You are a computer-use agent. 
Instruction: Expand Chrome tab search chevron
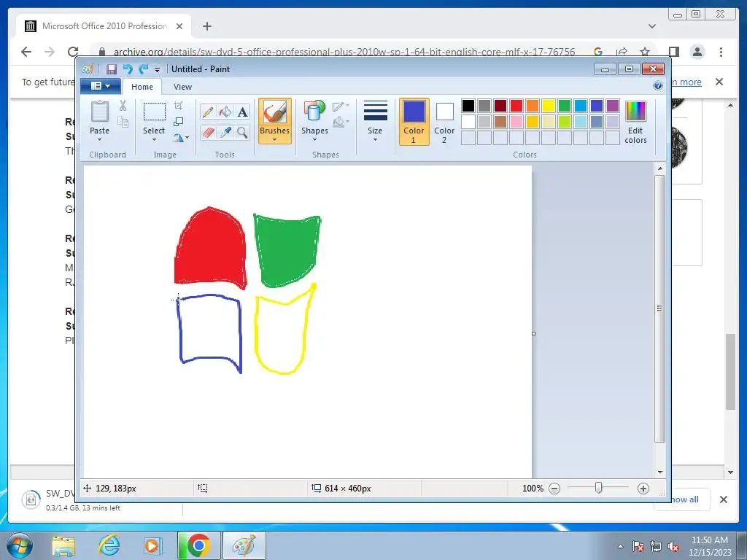click(651, 26)
